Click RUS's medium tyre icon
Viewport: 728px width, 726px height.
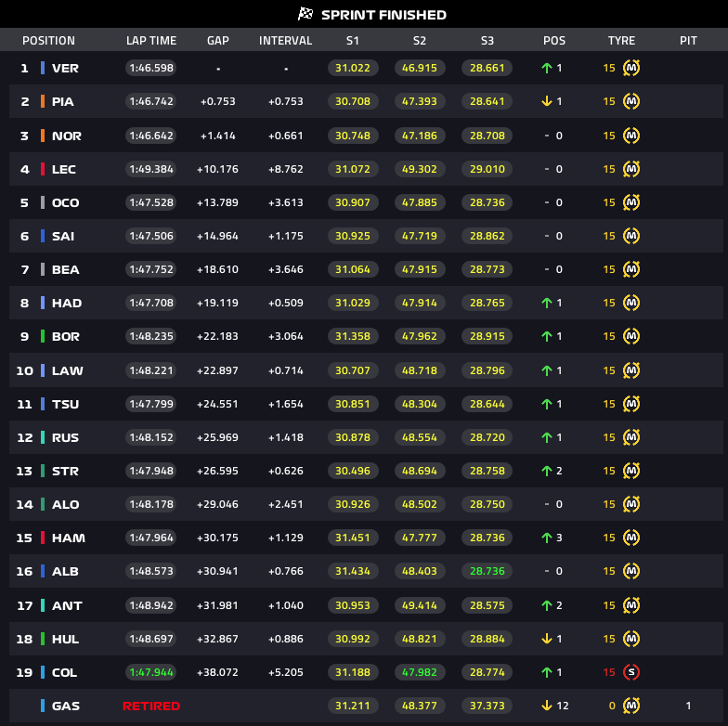pos(631,437)
